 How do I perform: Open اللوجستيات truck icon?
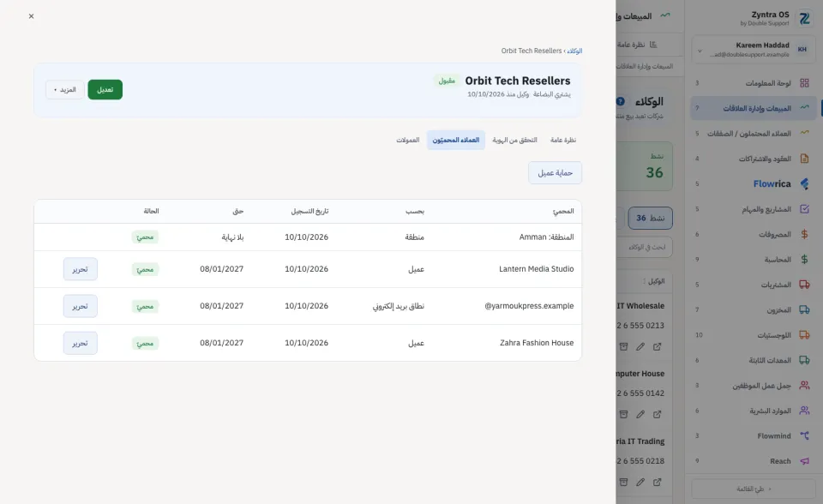point(804,334)
